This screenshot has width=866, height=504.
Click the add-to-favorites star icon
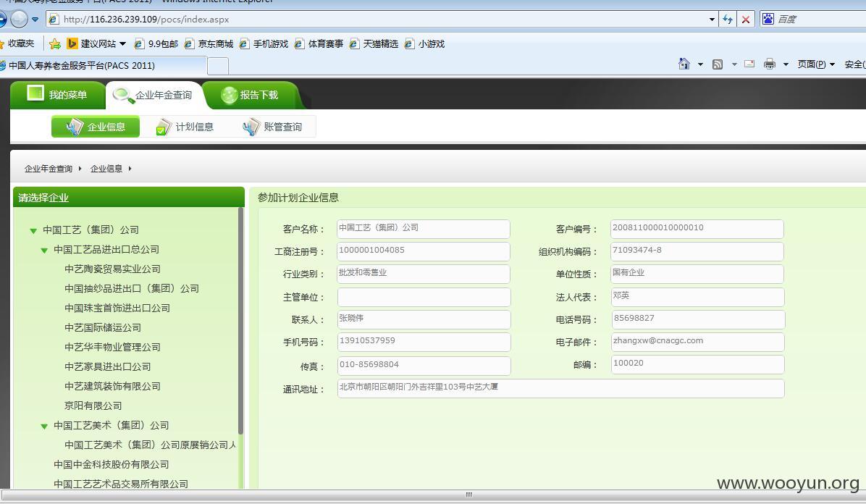pos(55,43)
